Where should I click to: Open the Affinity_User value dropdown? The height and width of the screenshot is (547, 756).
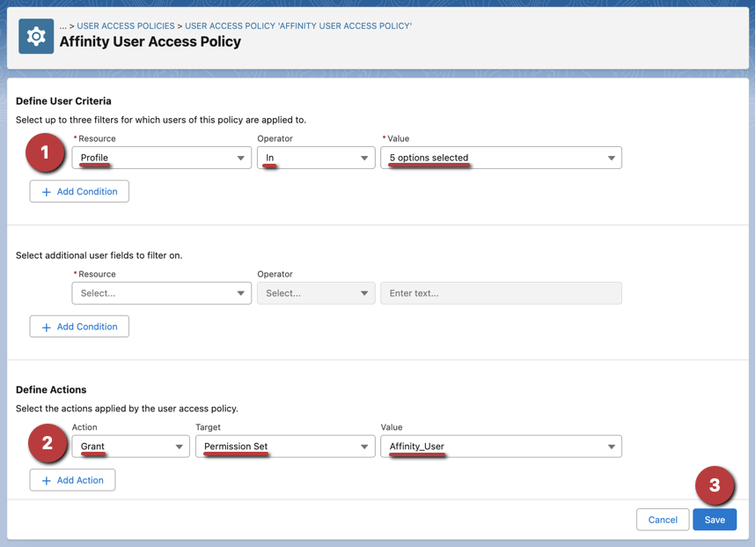[501, 447]
